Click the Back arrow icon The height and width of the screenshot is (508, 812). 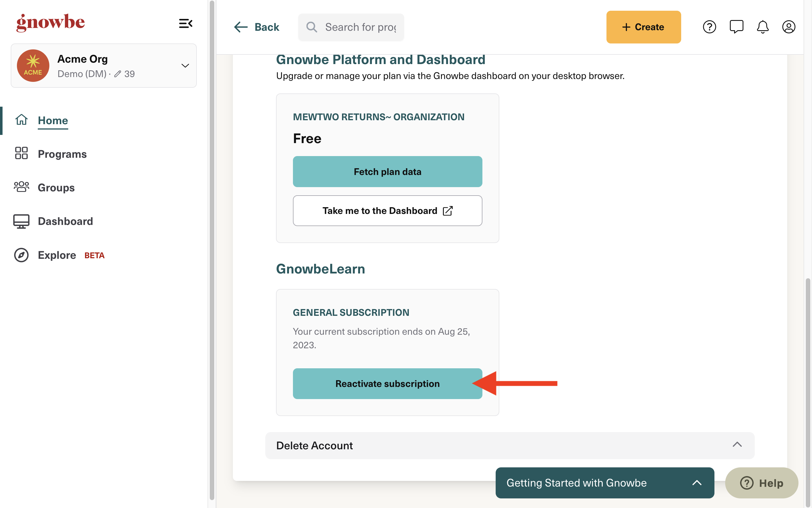pyautogui.click(x=241, y=27)
